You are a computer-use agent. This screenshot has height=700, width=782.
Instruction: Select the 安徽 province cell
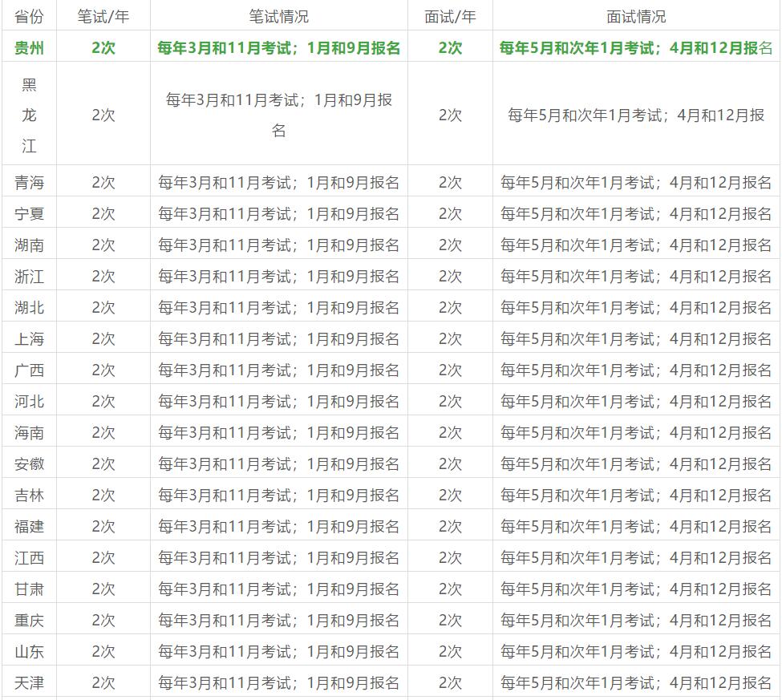(29, 463)
